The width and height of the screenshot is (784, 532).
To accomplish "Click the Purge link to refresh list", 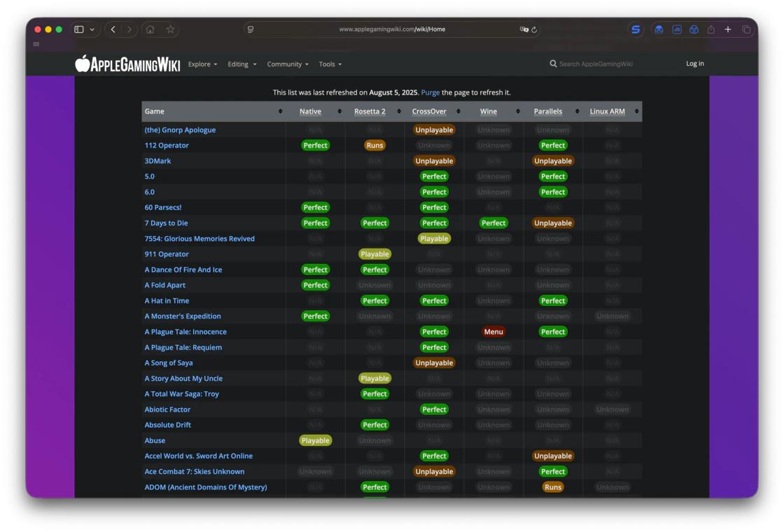I will (x=430, y=92).
